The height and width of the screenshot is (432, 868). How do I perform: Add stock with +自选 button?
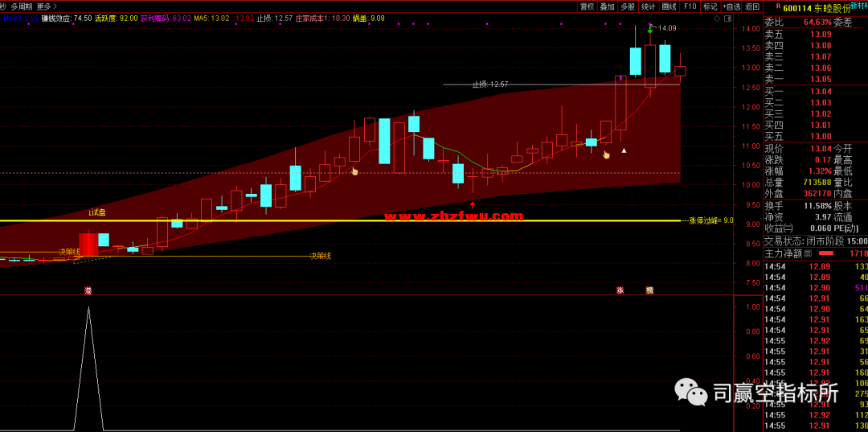[731, 6]
